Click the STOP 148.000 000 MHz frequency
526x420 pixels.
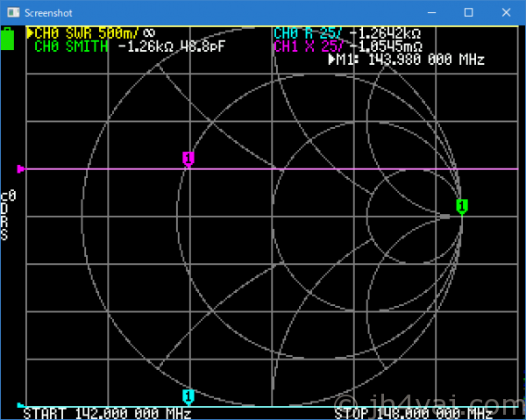(x=413, y=413)
